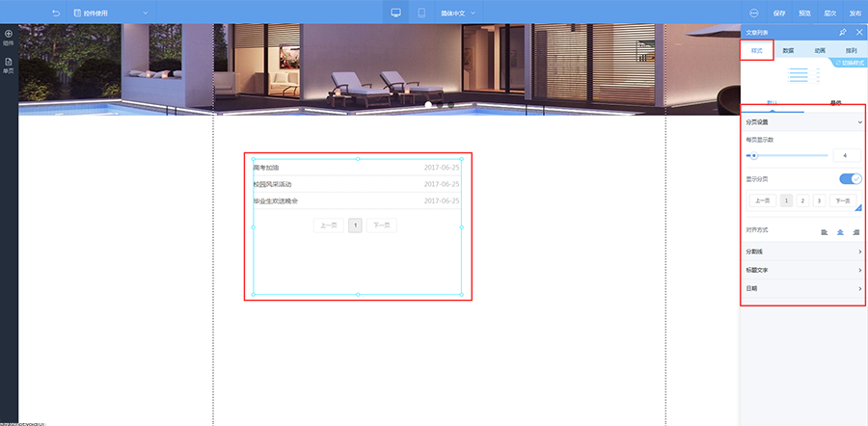
Task: Switch to the 排列 tab
Action: pyautogui.click(x=851, y=50)
